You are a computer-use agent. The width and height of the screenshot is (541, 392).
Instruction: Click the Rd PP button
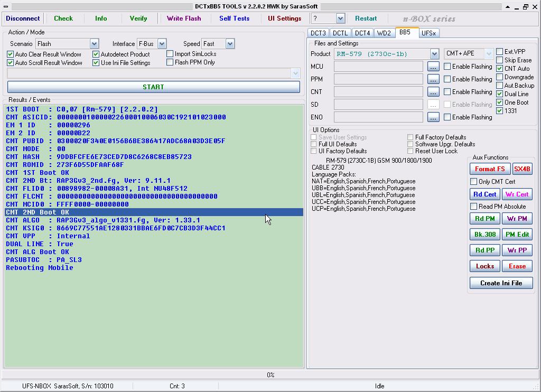point(485,250)
